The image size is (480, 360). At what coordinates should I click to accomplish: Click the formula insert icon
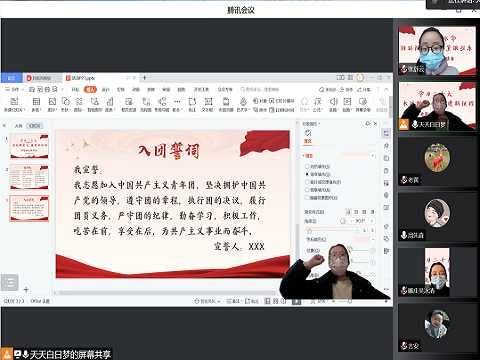[x=318, y=104]
